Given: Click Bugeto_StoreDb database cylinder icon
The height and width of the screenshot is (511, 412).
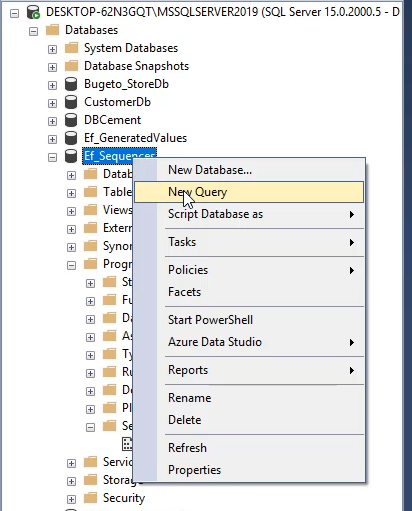Looking at the screenshot, I should (x=71, y=84).
